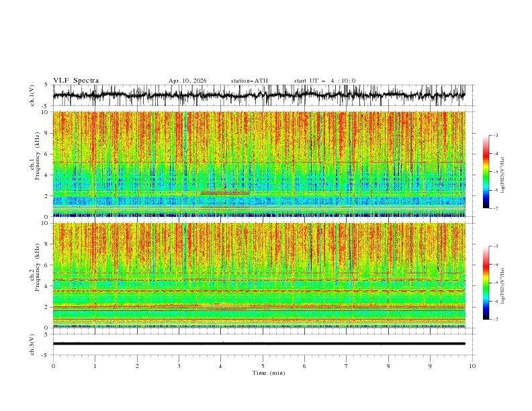Viewport: 532px width, 411px height.
Task: Click the ch.2 frequency axis "2" tick label
Action: [47, 307]
